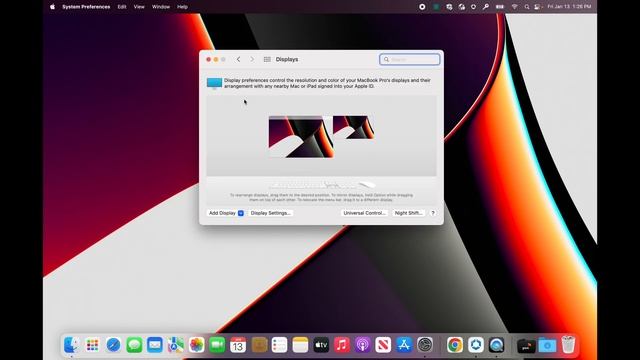Open Mail app in Dock
This screenshot has height=360, width=640.
click(155, 345)
